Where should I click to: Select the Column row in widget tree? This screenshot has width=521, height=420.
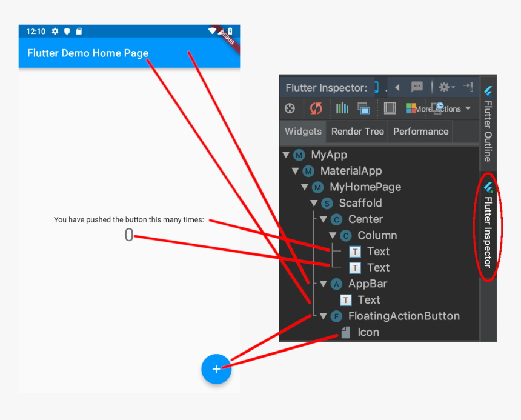pyautogui.click(x=379, y=235)
